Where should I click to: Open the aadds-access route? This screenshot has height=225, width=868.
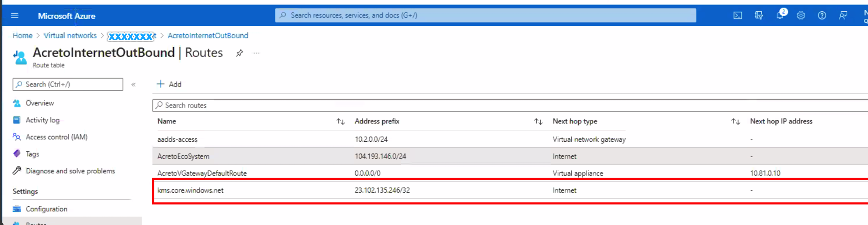[x=177, y=139]
